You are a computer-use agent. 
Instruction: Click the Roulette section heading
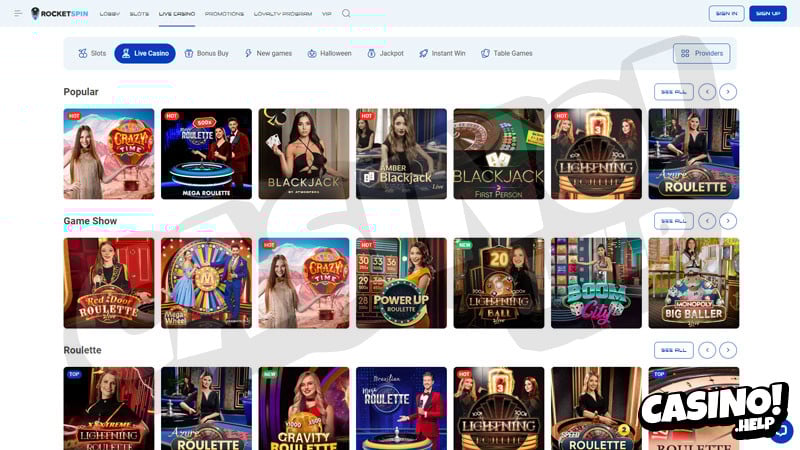pos(82,350)
